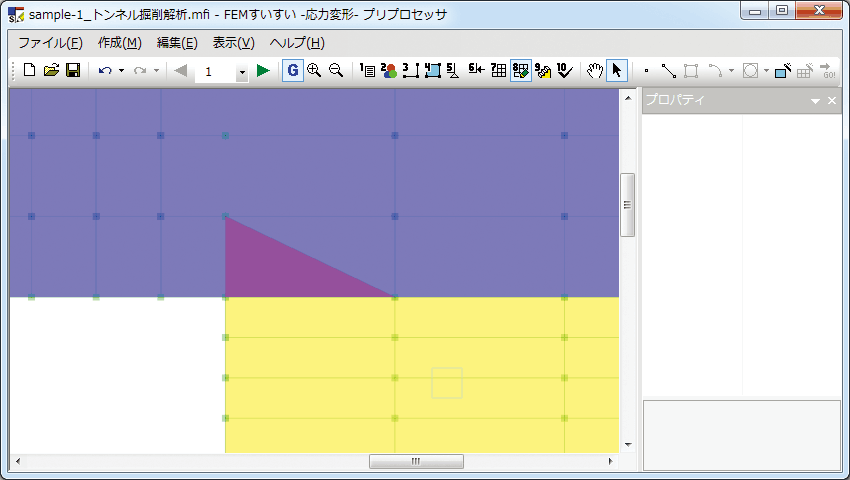Open the undo history dropdown arrow

pos(121,71)
